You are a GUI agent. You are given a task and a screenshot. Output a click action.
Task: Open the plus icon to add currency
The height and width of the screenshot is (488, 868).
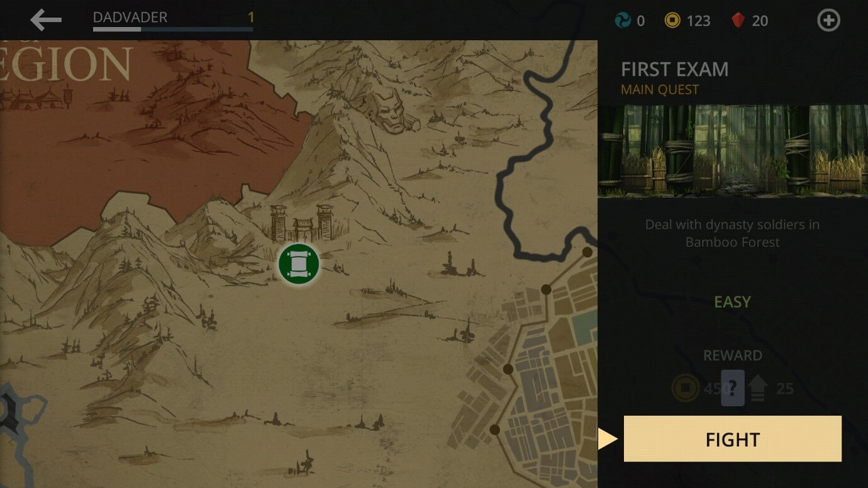pos(828,20)
